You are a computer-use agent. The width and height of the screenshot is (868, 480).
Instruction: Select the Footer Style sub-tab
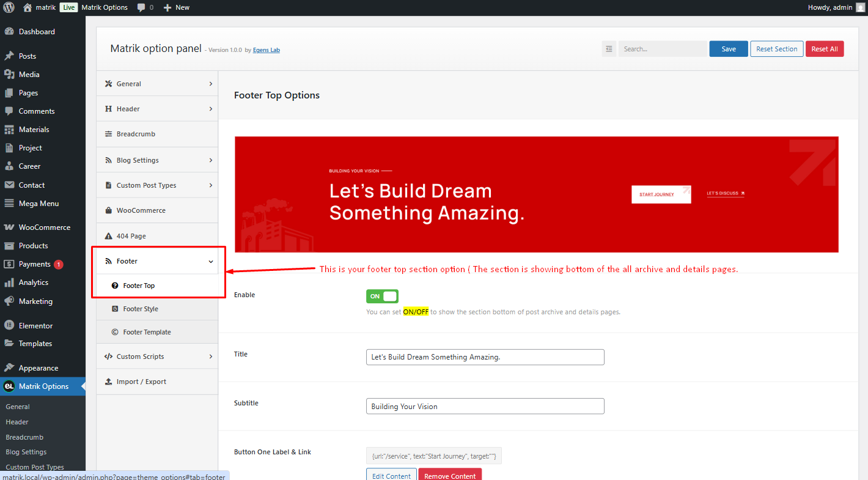[x=157, y=309]
